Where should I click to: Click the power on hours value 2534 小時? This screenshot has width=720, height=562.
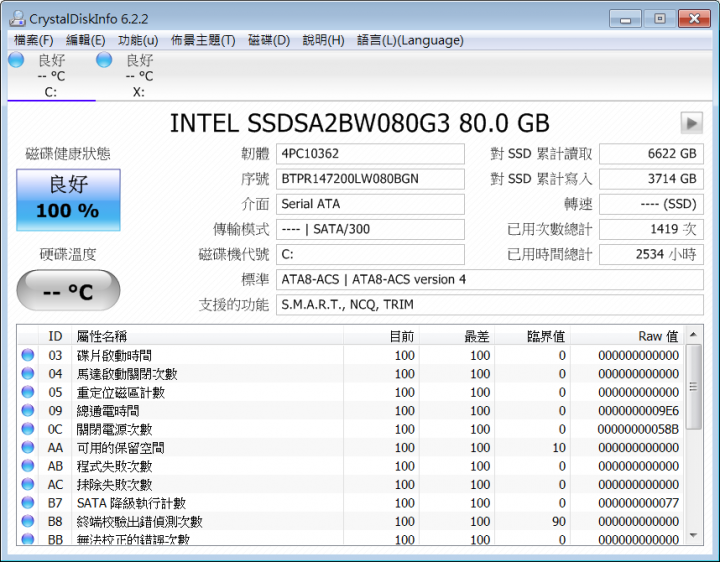(x=651, y=255)
